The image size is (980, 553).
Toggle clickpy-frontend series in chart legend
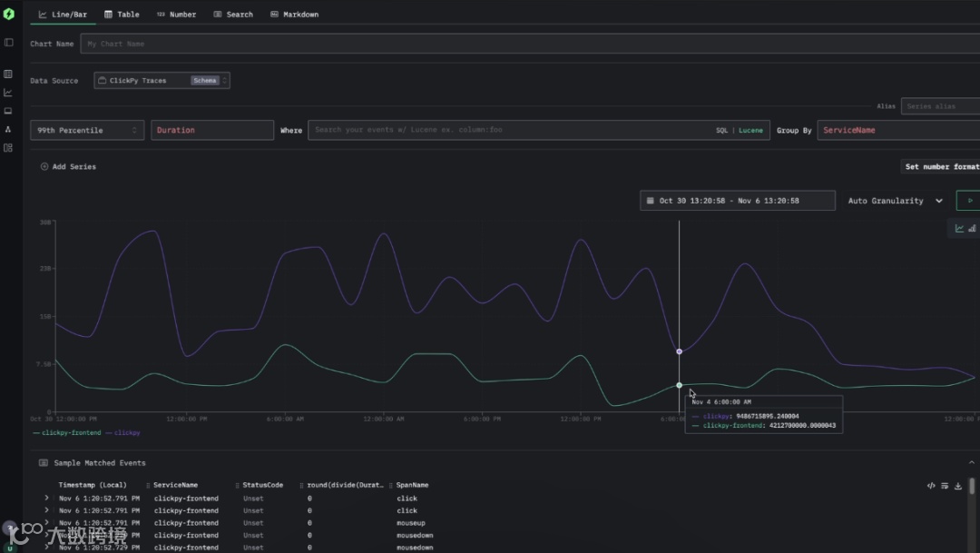pyautogui.click(x=67, y=433)
